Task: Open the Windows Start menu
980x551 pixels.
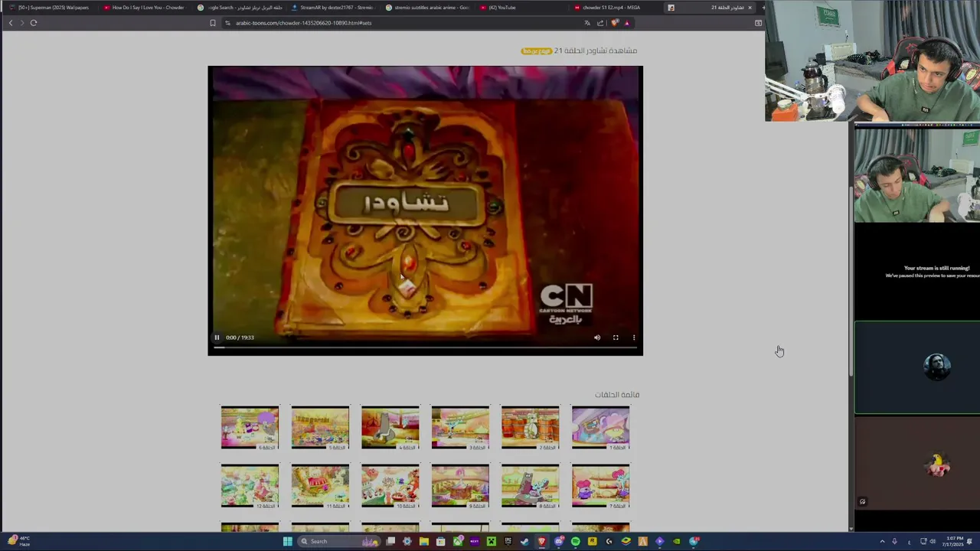Action: pyautogui.click(x=288, y=541)
